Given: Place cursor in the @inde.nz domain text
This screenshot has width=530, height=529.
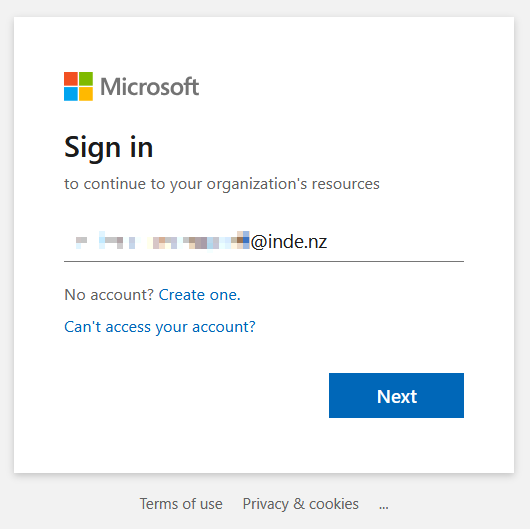Looking at the screenshot, I should [x=289, y=242].
